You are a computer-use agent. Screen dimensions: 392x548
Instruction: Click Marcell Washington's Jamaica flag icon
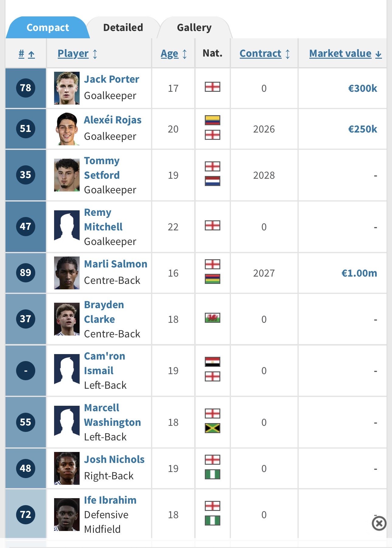click(212, 428)
